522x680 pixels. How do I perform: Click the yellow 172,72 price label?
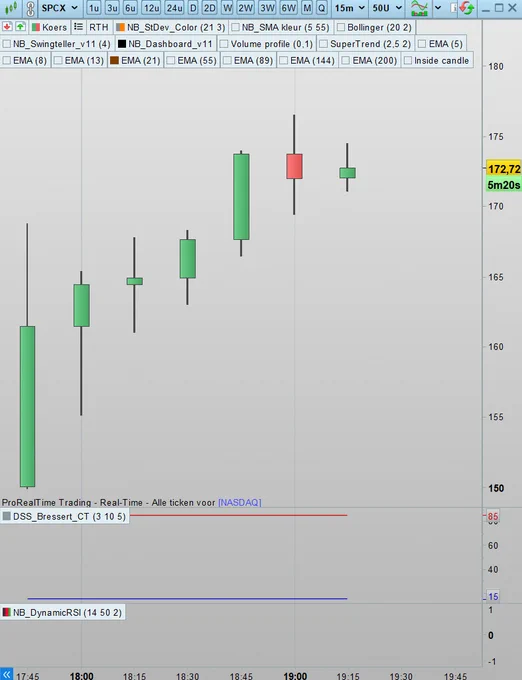(x=504, y=169)
